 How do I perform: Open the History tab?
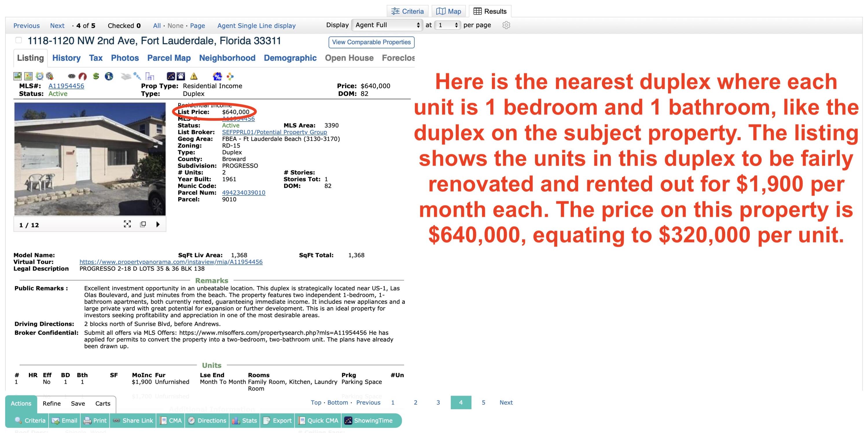point(66,58)
